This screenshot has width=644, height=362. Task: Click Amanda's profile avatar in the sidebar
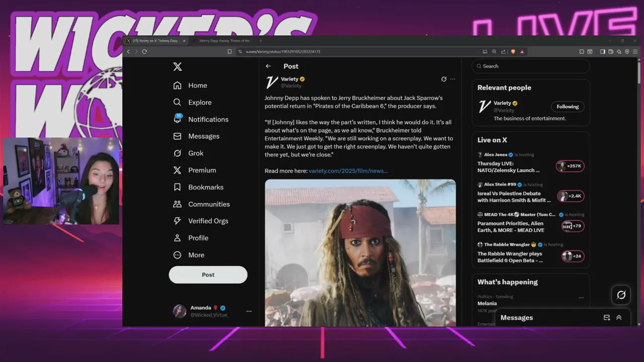point(180,311)
